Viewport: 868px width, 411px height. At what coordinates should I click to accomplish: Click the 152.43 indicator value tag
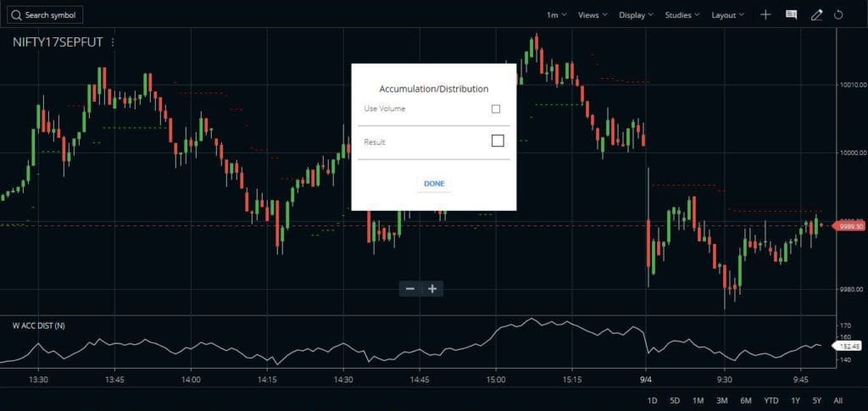(849, 347)
